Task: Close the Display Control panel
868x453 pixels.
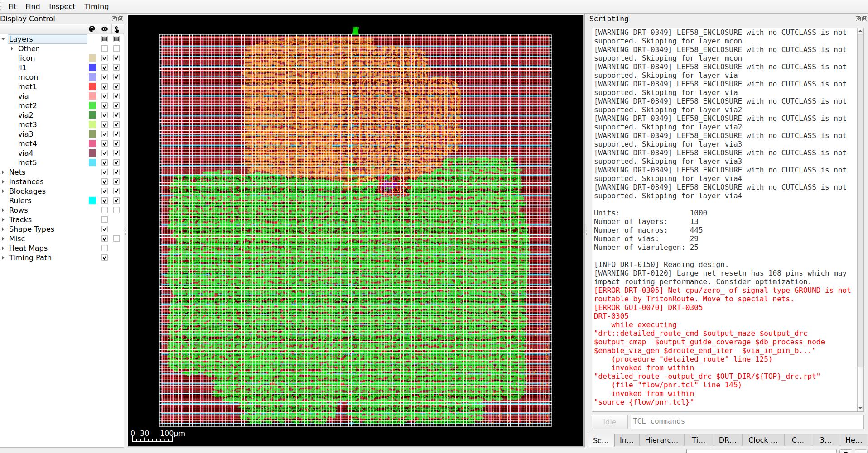Action: tap(121, 19)
